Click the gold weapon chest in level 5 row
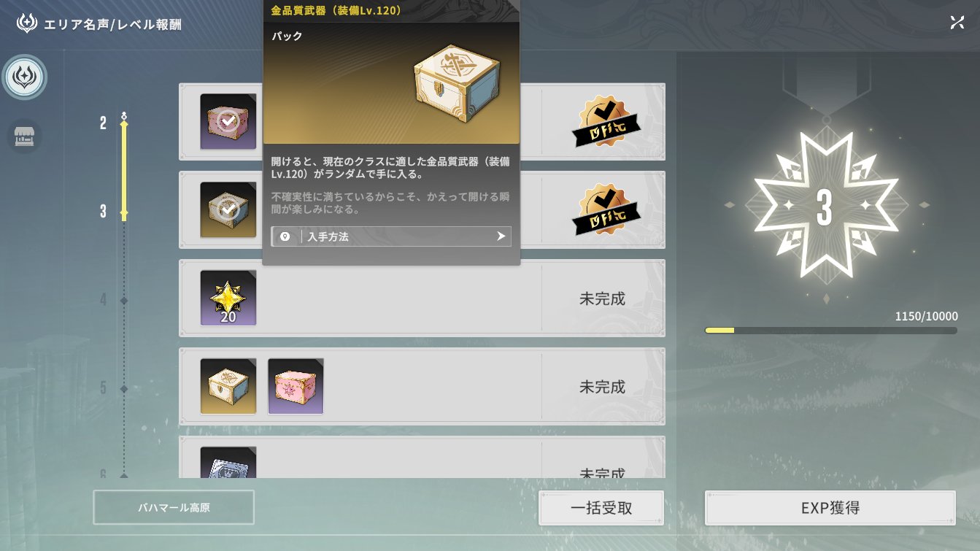Image resolution: width=980 pixels, height=551 pixels. pos(228,386)
